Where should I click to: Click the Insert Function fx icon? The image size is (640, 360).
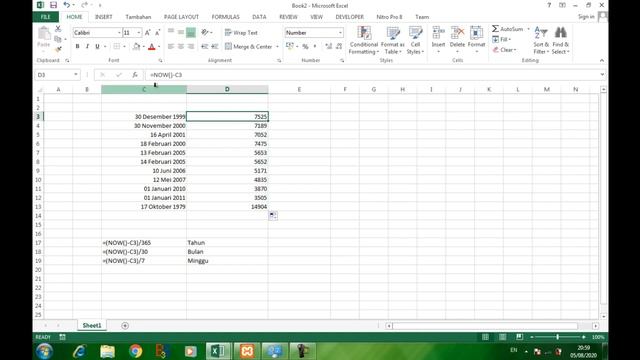(135, 75)
